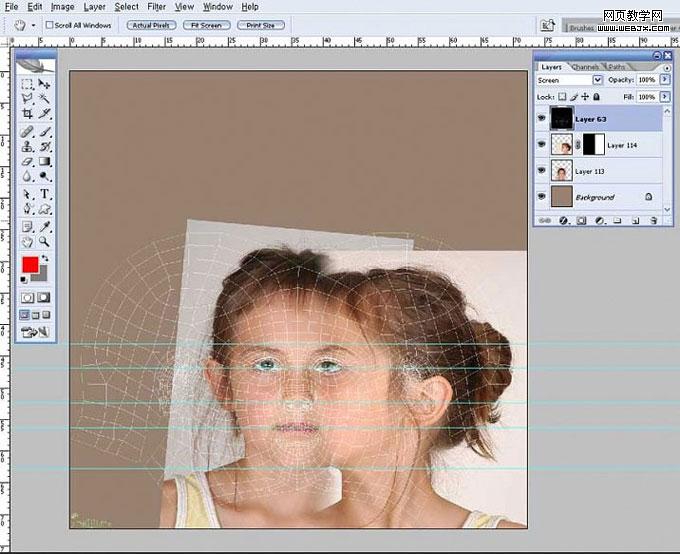Hide Layer 114 with eye icon

click(541, 144)
